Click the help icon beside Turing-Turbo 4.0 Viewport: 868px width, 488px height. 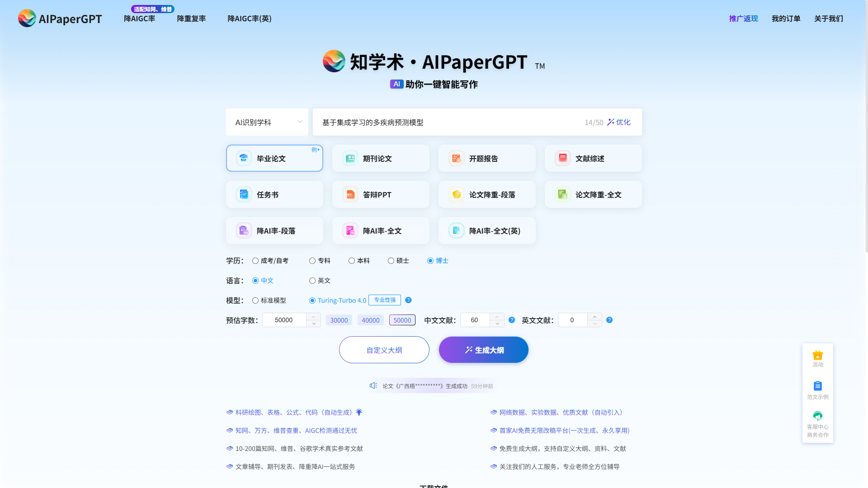coord(408,300)
